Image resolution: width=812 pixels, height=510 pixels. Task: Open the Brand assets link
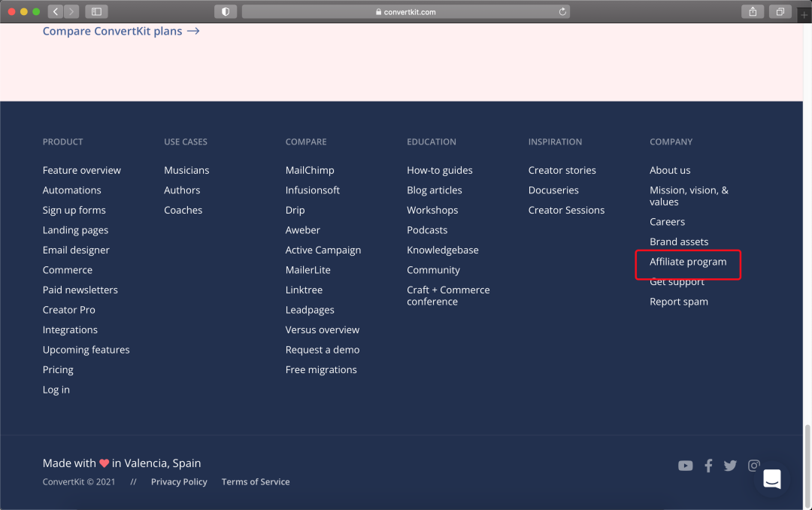point(679,241)
